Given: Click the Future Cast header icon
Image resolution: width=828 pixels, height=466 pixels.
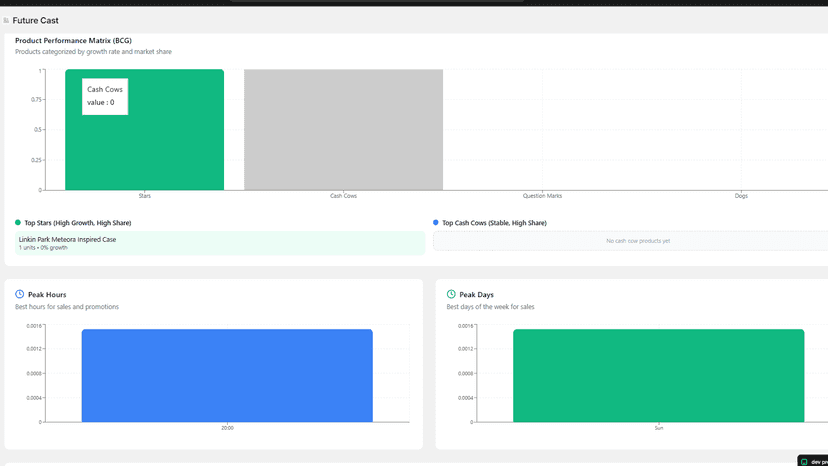Looking at the screenshot, I should point(6,21).
